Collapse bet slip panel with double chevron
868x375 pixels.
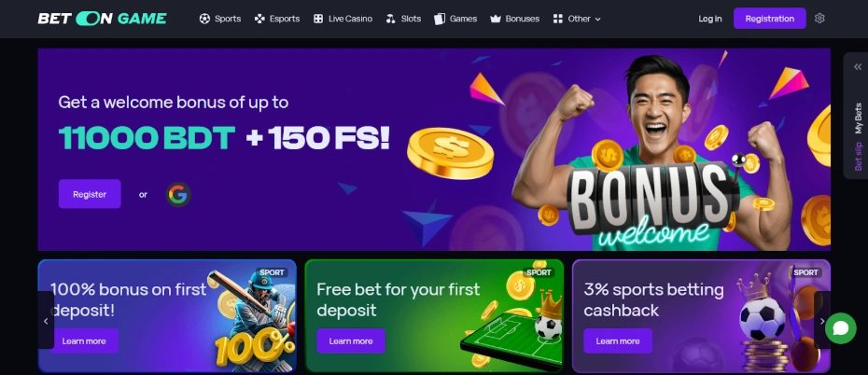coord(858,67)
